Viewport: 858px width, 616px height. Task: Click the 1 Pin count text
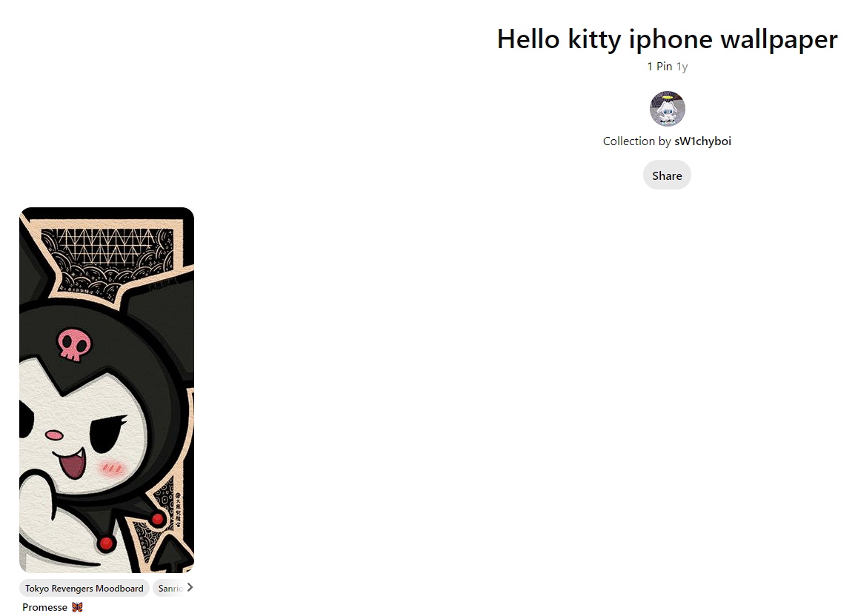(659, 66)
